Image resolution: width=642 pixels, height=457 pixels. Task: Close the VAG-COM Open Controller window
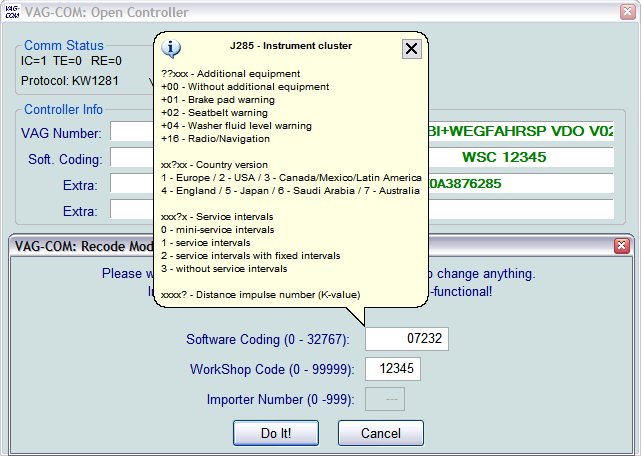(x=627, y=12)
